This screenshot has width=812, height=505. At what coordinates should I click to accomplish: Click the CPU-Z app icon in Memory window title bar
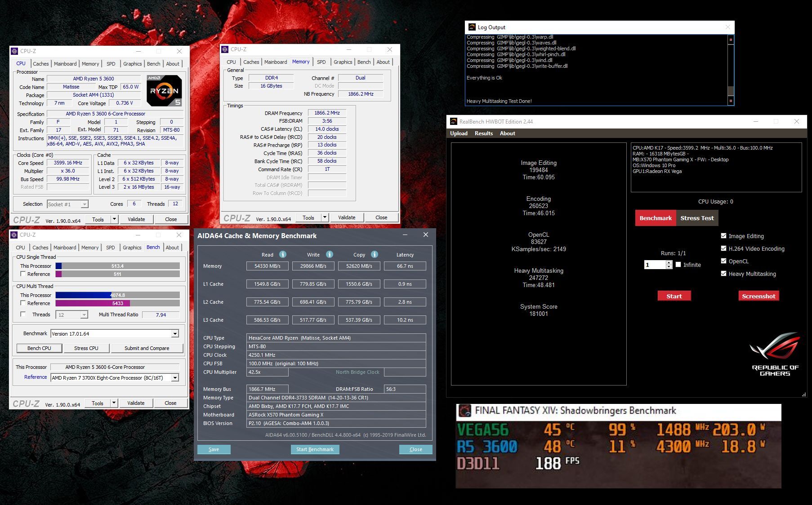click(x=225, y=49)
